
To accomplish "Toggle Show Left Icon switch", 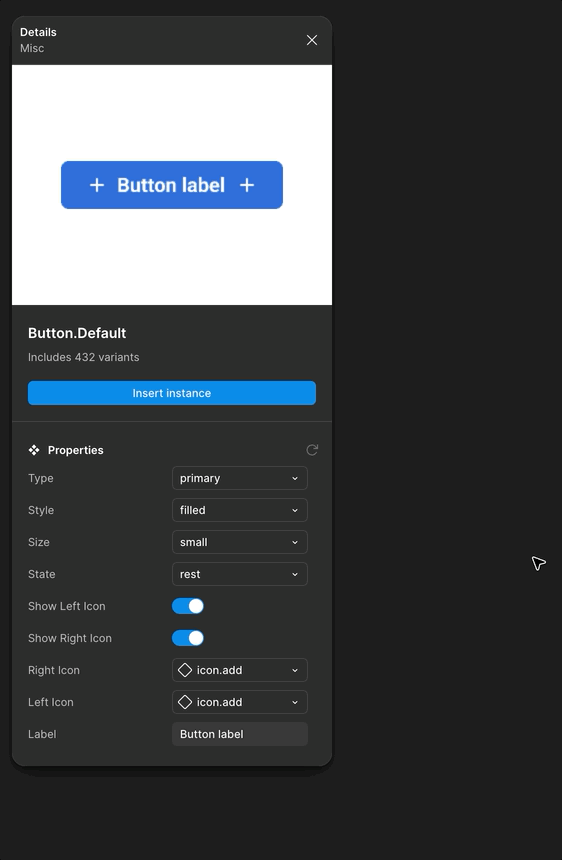I will tap(188, 606).
